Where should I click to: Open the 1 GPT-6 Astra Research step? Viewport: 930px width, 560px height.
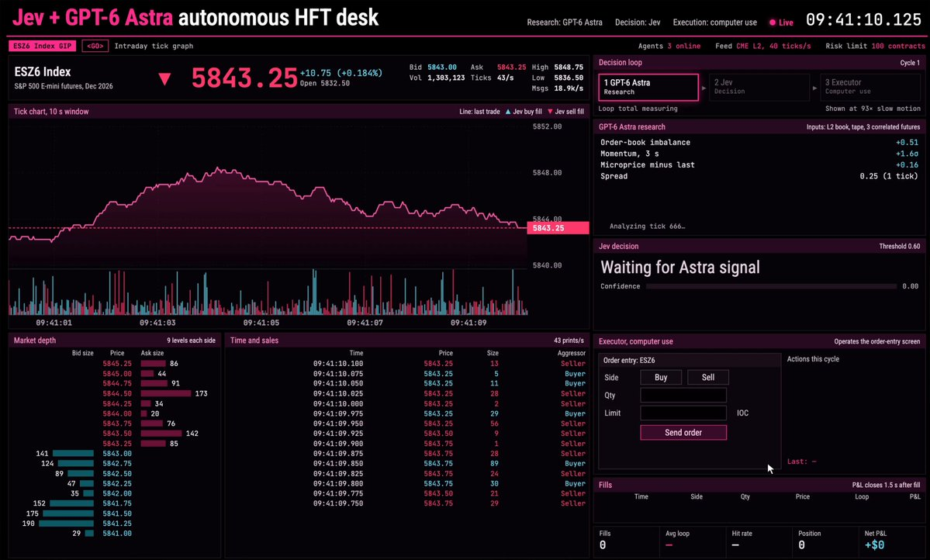(648, 87)
